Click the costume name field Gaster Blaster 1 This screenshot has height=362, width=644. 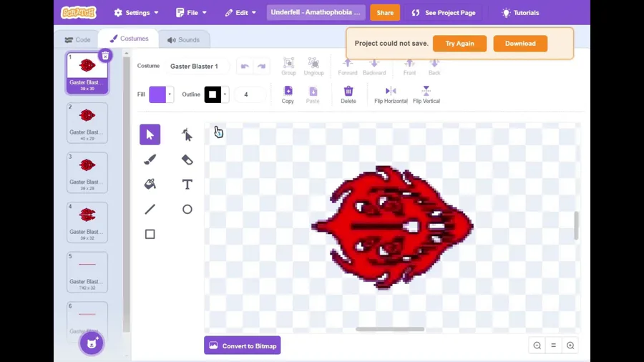point(197,66)
